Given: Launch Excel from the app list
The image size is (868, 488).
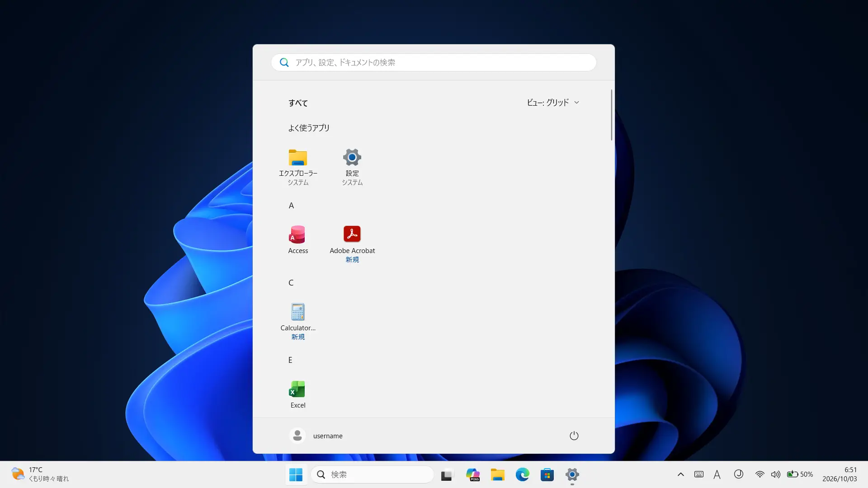Looking at the screenshot, I should 298,394.
